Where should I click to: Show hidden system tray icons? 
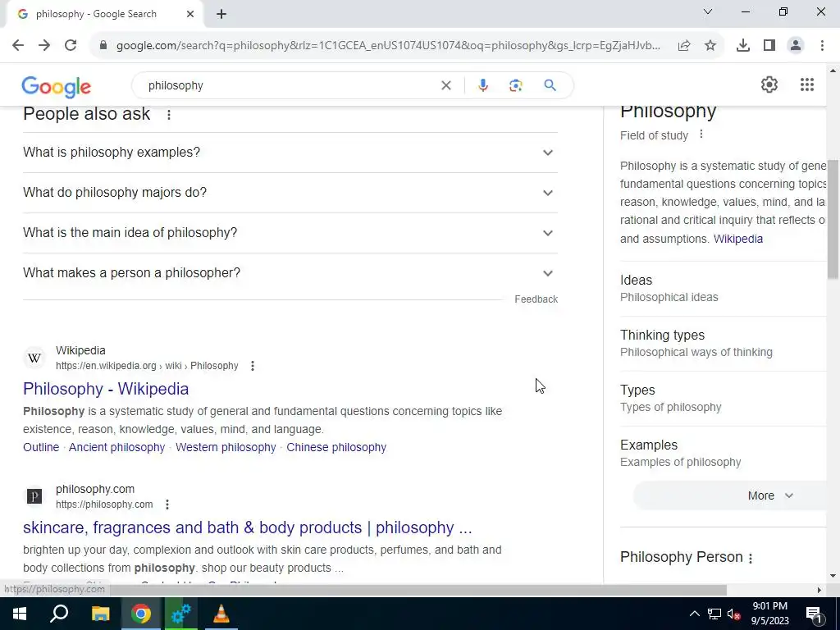tap(694, 614)
